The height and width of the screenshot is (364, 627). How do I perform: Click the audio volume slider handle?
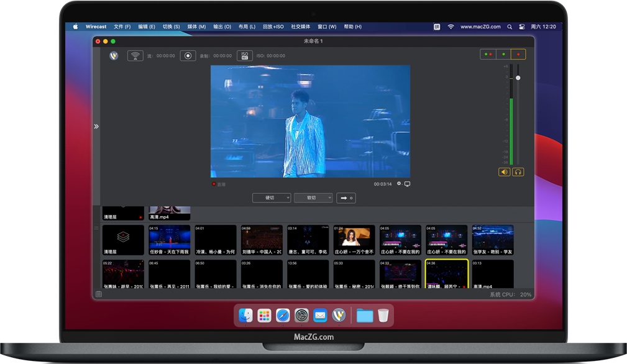518,78
